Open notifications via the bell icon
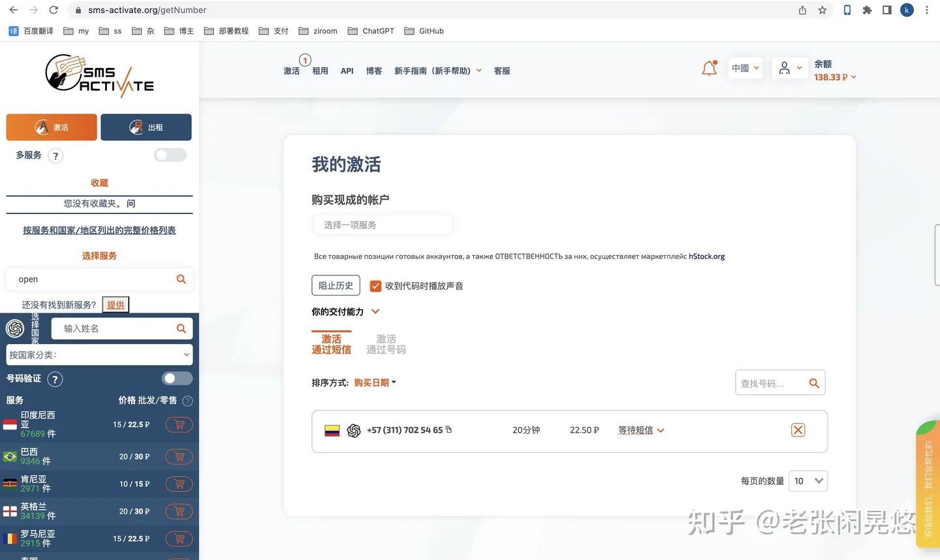 (x=709, y=67)
